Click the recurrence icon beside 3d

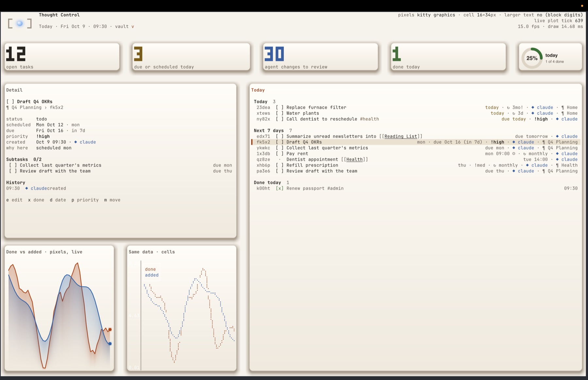click(514, 113)
